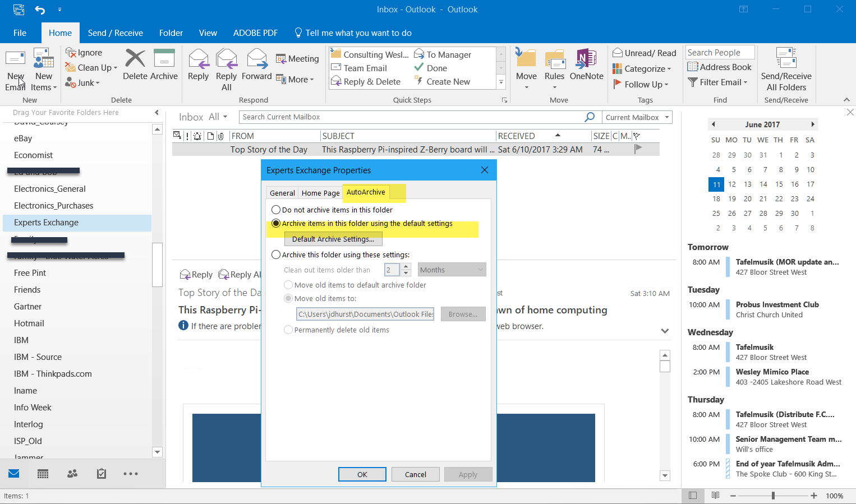856x504 pixels.
Task: Click the zoom in plus button
Action: [814, 496]
